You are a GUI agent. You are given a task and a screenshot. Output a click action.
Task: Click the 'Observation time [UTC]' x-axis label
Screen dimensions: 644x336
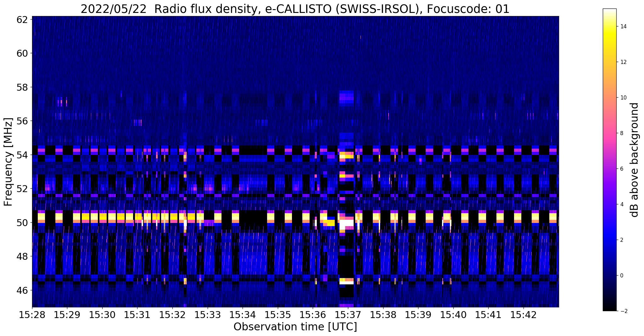[295, 327]
